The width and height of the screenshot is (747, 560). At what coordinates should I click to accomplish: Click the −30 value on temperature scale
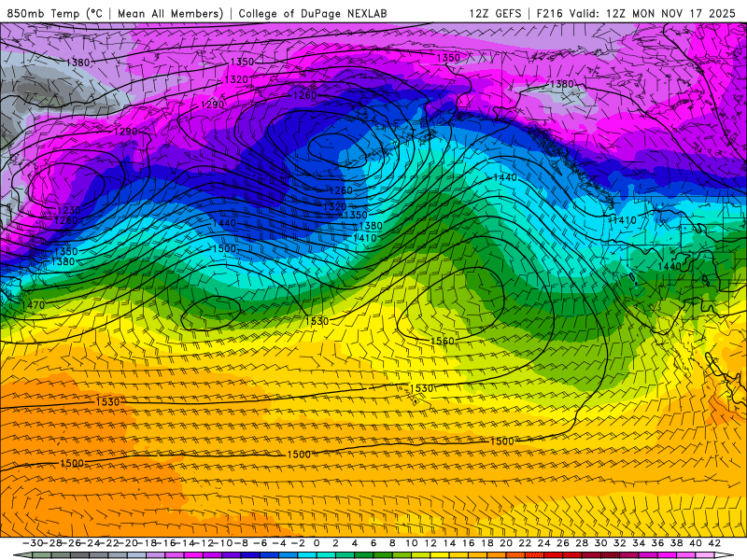33,543
